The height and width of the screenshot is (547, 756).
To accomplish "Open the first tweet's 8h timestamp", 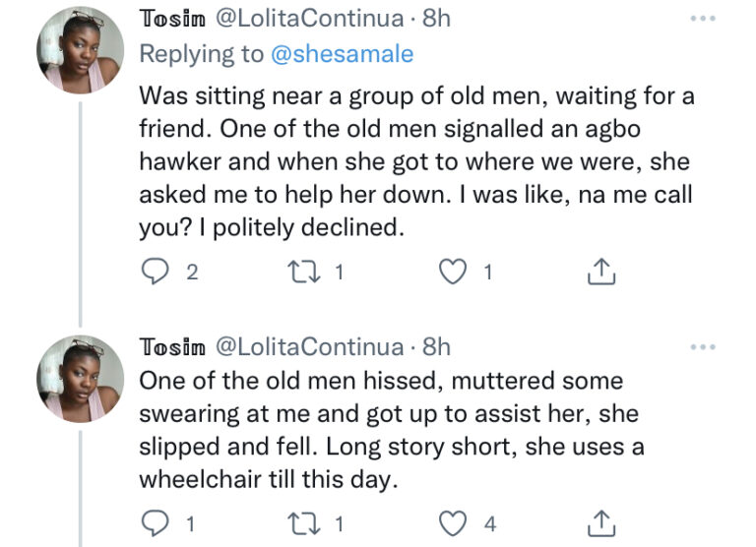I will pyautogui.click(x=435, y=19).
